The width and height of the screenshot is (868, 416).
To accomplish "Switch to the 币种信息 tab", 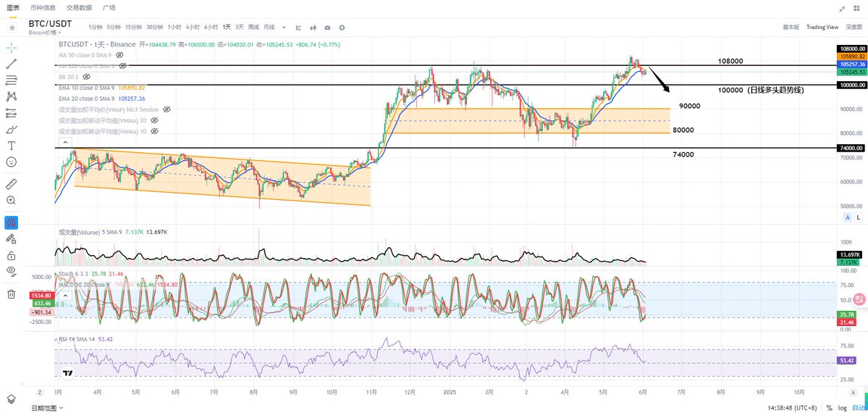I will [43, 8].
